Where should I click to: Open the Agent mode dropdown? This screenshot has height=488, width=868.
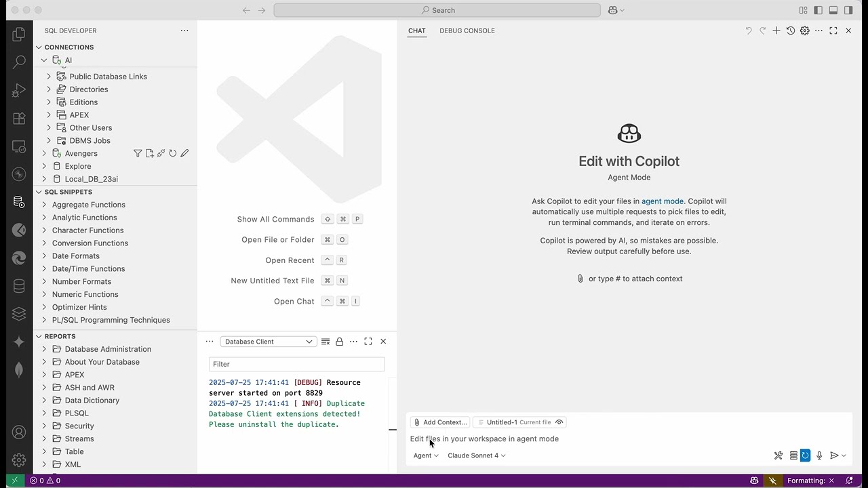click(x=426, y=455)
